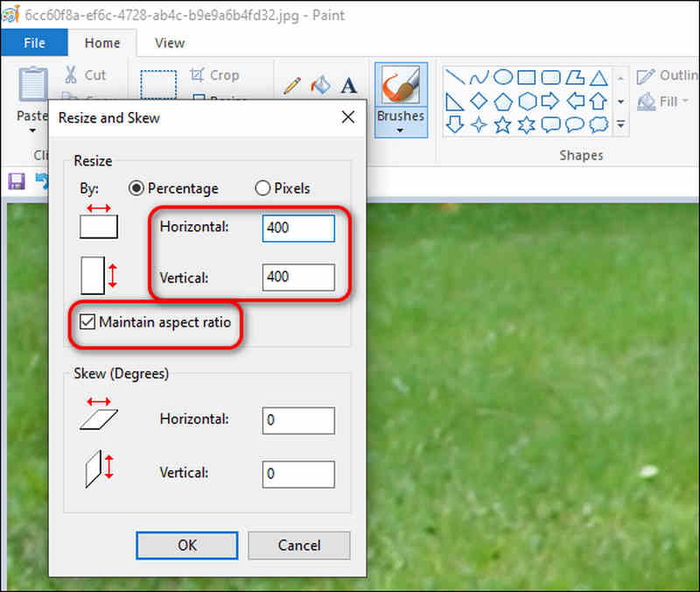Select the Curve shape
This screenshot has width=700, height=592.
tap(479, 77)
